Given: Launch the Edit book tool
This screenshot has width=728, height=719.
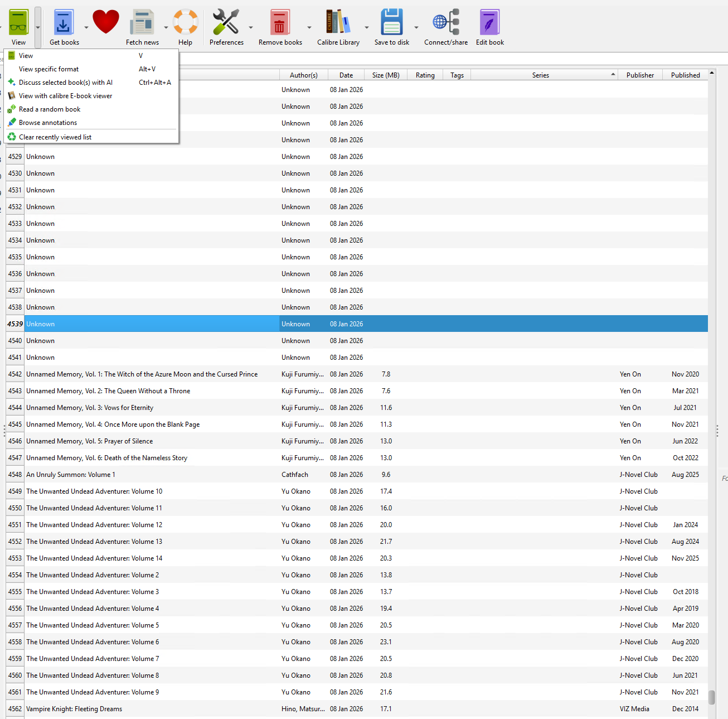Looking at the screenshot, I should (489, 22).
